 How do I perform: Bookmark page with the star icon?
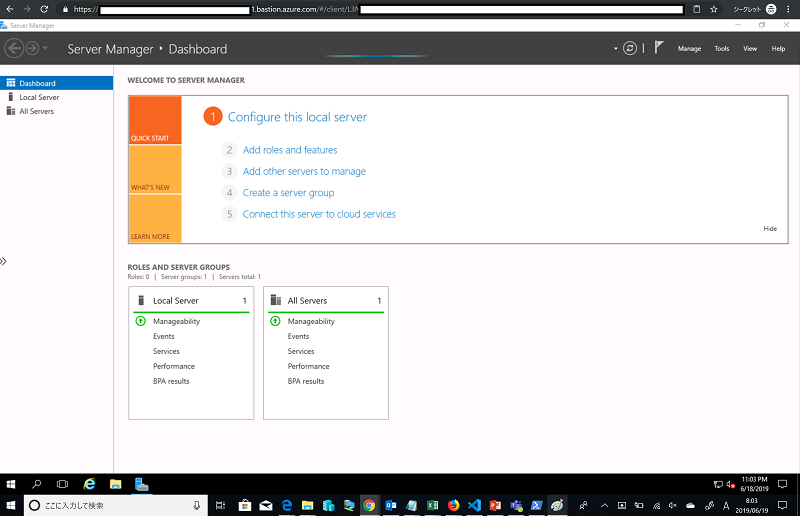(x=713, y=8)
